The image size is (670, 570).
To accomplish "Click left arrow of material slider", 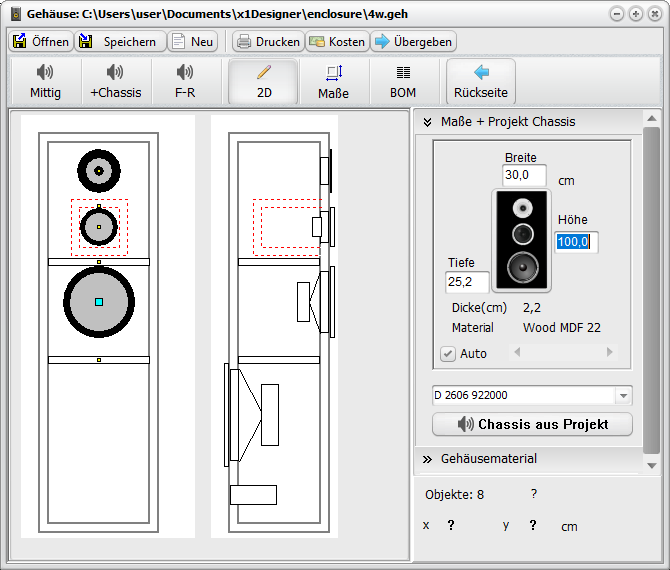I will click(x=517, y=353).
